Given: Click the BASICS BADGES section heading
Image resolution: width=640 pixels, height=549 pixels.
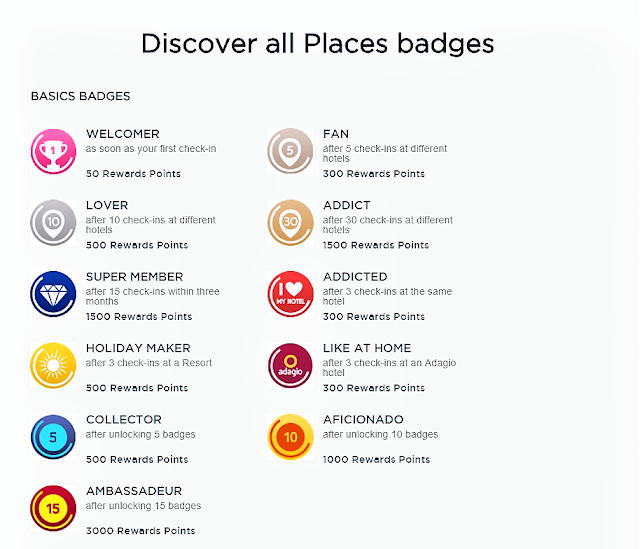Looking at the screenshot, I should tap(81, 97).
